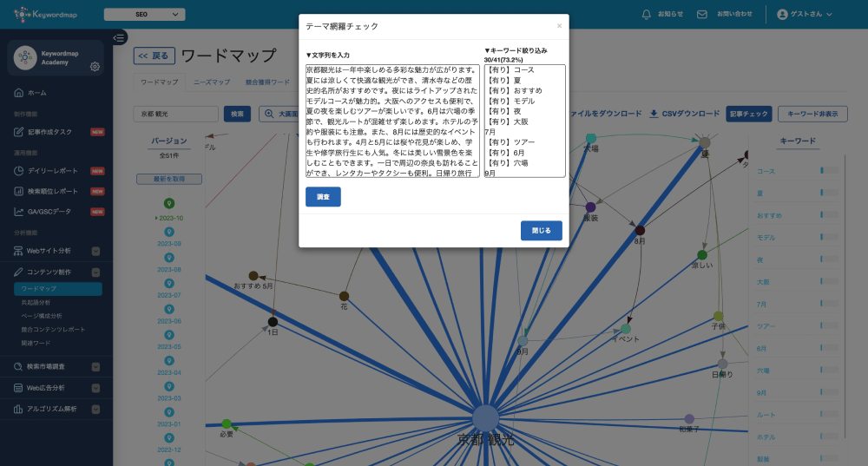Select the 2023-05 version marker
This screenshot has height=466, width=868.
tap(169, 335)
